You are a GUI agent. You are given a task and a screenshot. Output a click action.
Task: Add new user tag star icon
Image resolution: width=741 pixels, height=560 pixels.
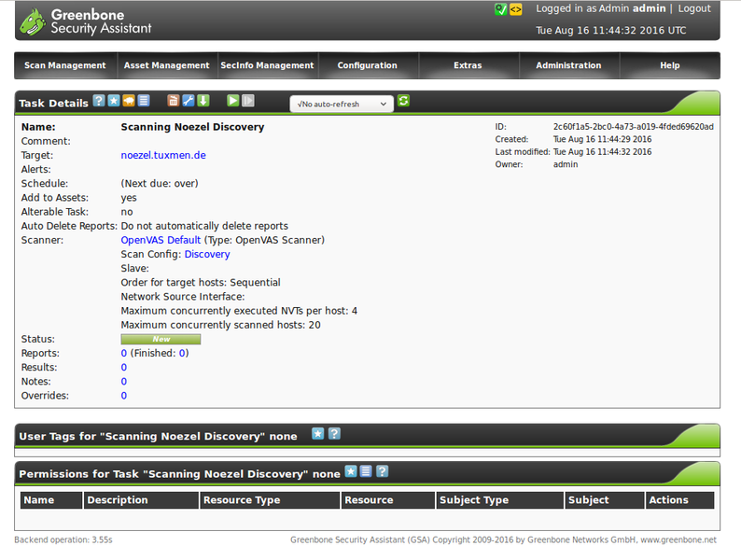click(317, 434)
